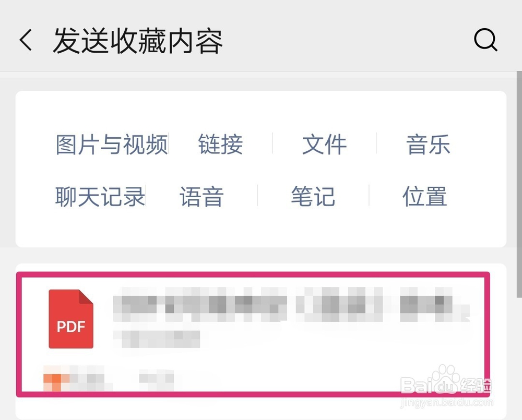Filter favorites by 链接
The width and height of the screenshot is (522, 420).
click(220, 145)
